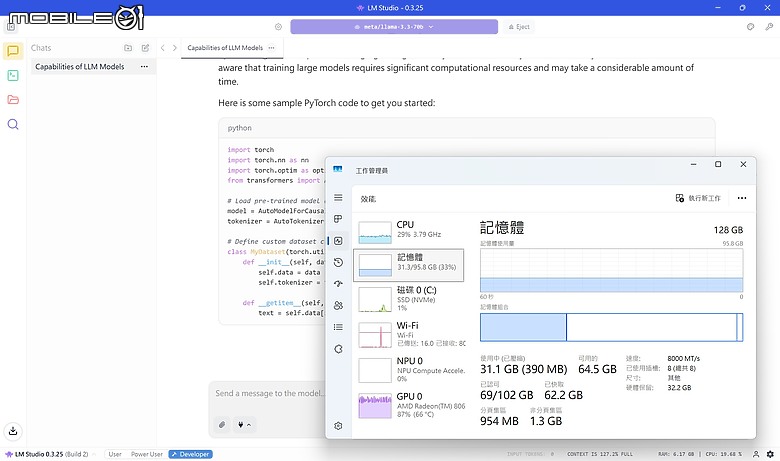Click the INPUT TOKENS status text

pos(530,454)
